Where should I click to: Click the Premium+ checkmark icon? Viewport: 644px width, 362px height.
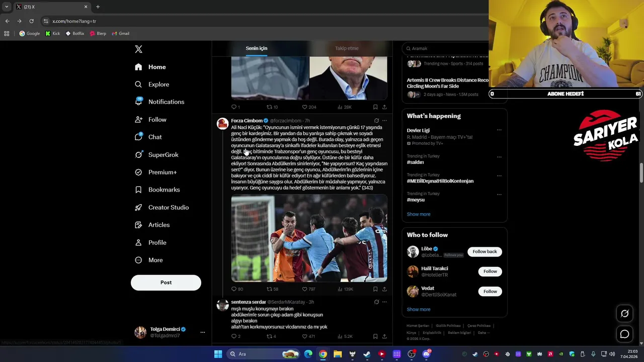pyautogui.click(x=138, y=172)
